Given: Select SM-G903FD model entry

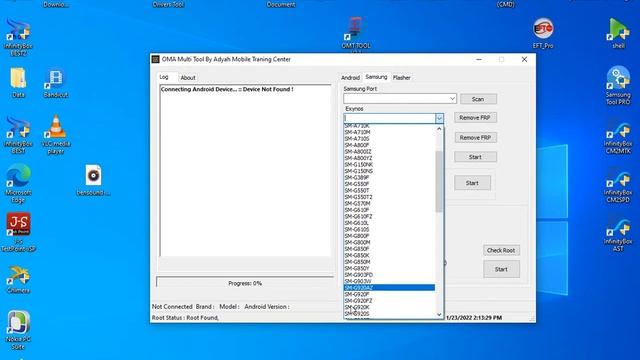Looking at the screenshot, I should (389, 275).
